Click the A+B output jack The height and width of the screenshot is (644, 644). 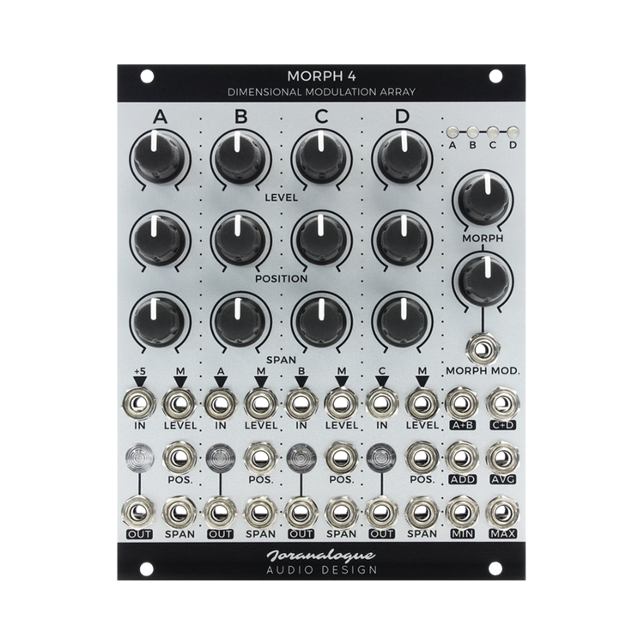(x=462, y=404)
